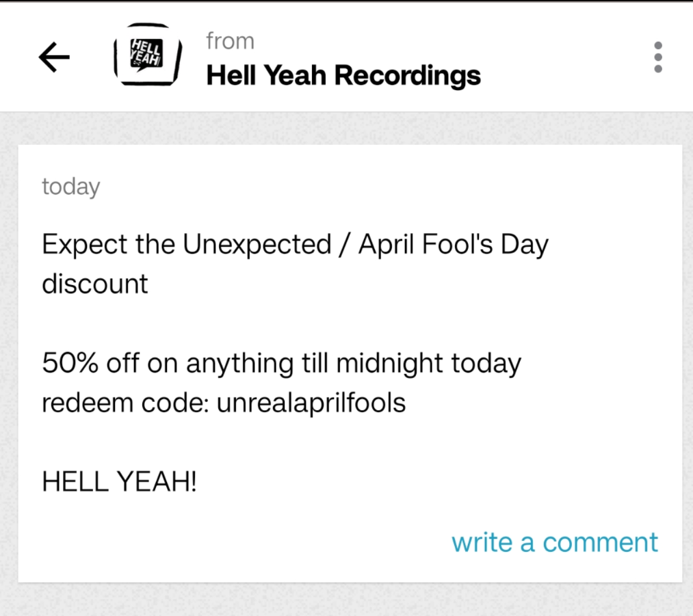The image size is (693, 616).
Task: Click the "from" label in the header
Action: coord(230,41)
